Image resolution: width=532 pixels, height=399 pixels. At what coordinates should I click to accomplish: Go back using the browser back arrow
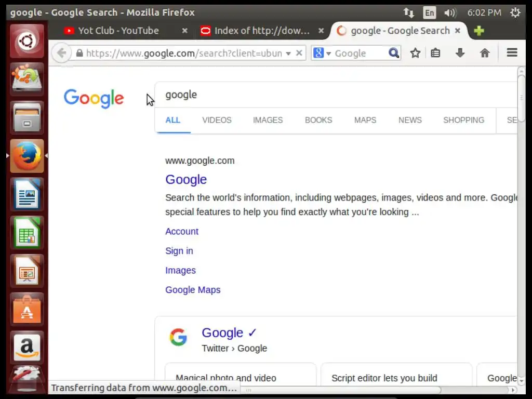click(61, 54)
